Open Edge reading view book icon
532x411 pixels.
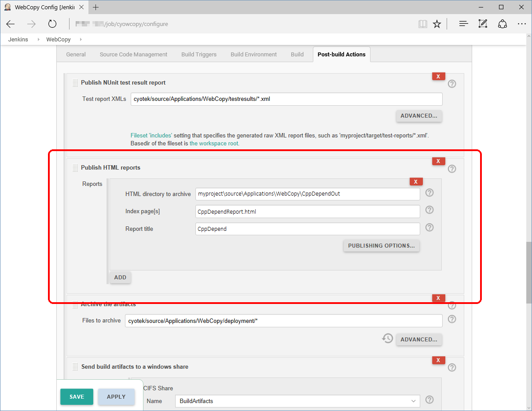(x=422, y=24)
